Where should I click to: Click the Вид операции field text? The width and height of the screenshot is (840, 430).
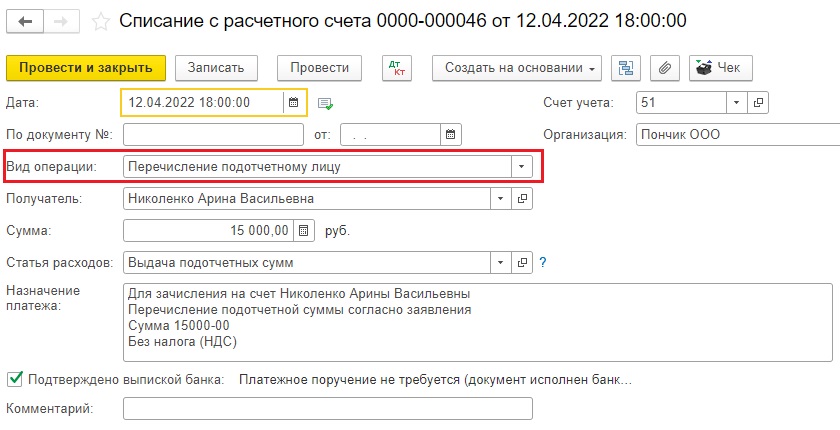tap(317, 167)
